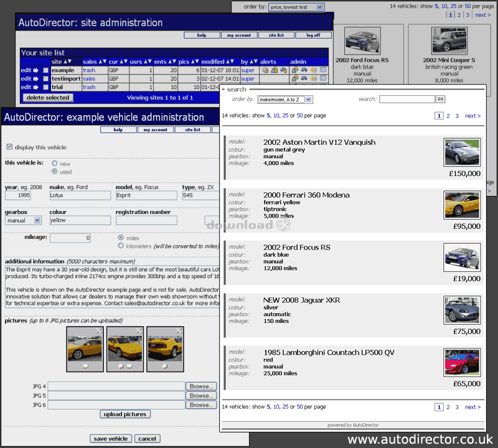This screenshot has height=448, width=498.
Task: Click the 'delete selected' button
Action: tap(48, 98)
